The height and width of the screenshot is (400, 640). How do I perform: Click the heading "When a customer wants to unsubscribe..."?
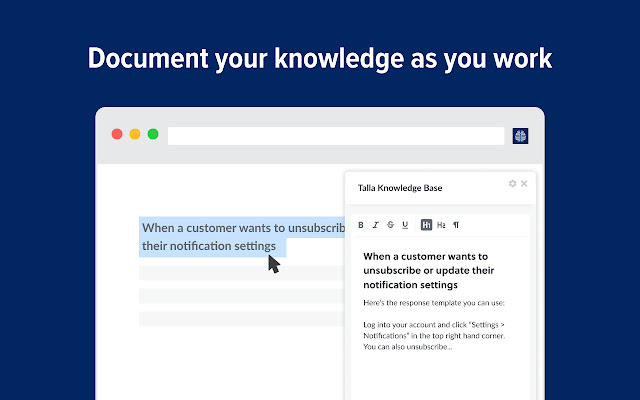coord(429,271)
